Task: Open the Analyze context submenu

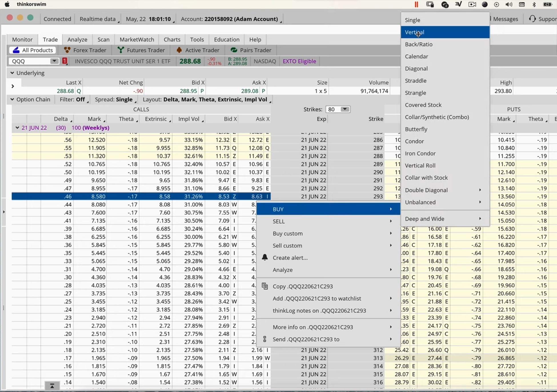Action: coord(328,270)
